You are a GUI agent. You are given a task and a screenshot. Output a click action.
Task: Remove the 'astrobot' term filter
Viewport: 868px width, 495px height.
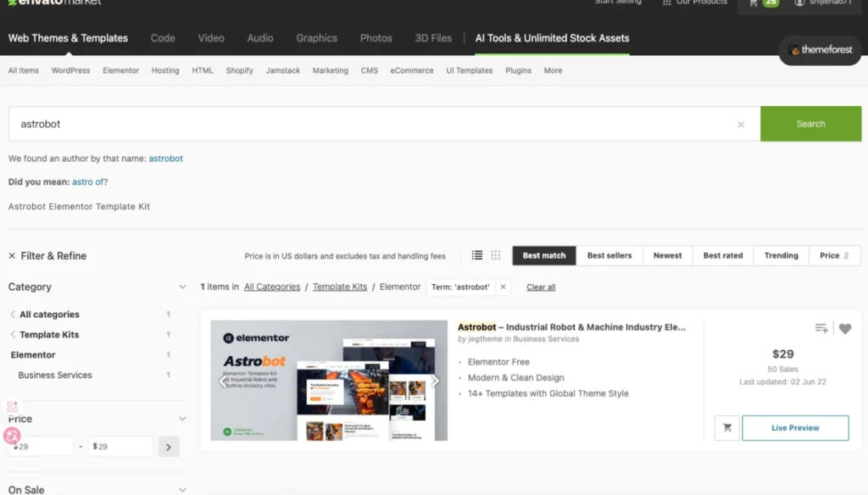[504, 286]
